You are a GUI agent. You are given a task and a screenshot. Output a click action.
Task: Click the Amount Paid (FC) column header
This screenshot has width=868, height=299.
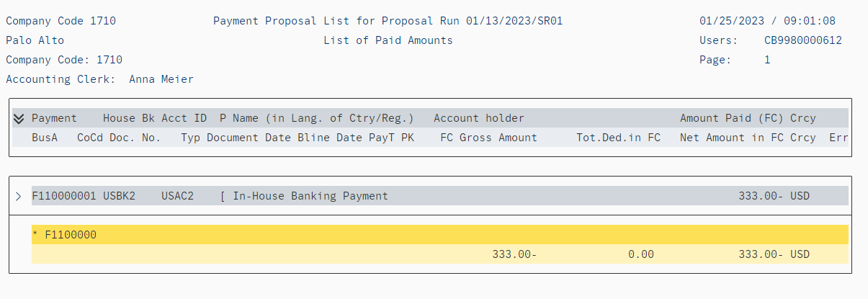tap(732, 118)
